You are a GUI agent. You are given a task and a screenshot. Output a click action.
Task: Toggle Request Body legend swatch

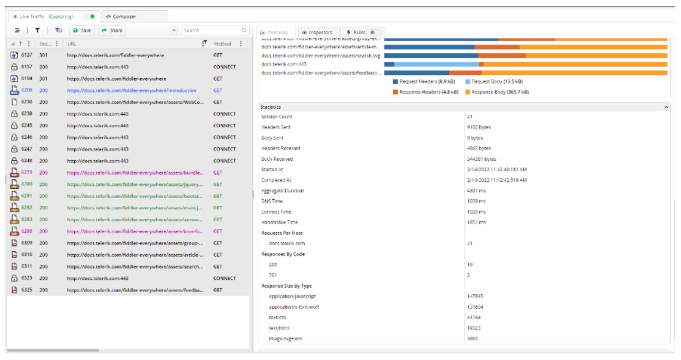point(468,82)
